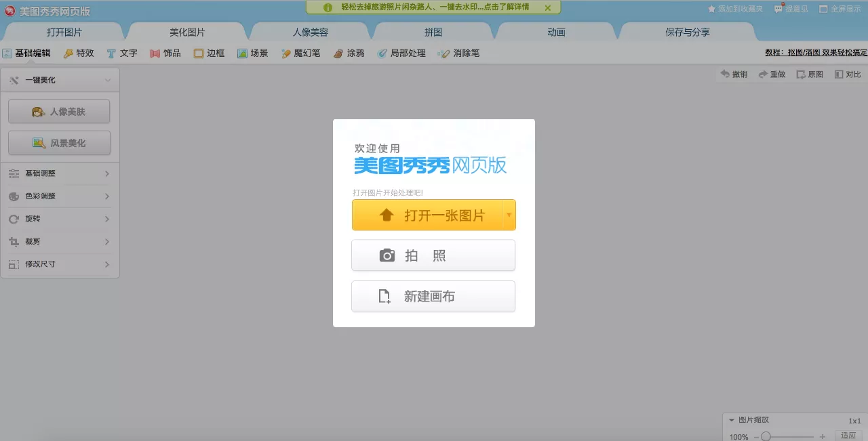Click 新建画布 new canvas button

pyautogui.click(x=433, y=296)
